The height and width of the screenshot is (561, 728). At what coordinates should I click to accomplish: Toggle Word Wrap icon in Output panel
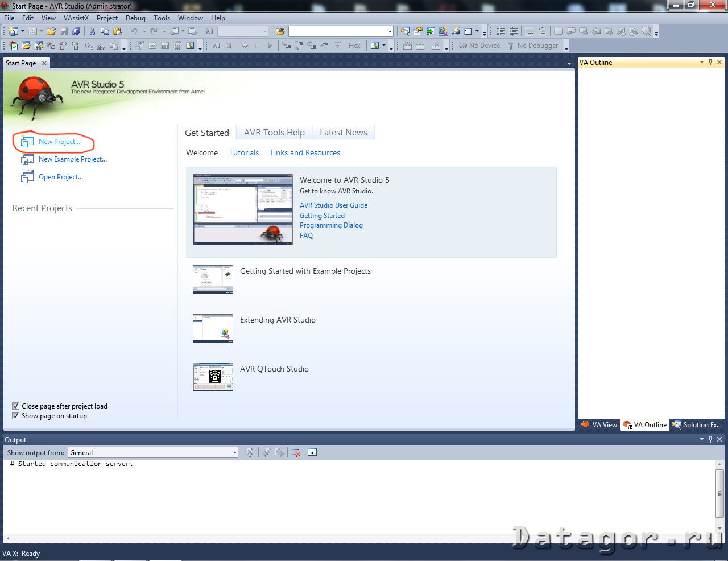click(312, 452)
